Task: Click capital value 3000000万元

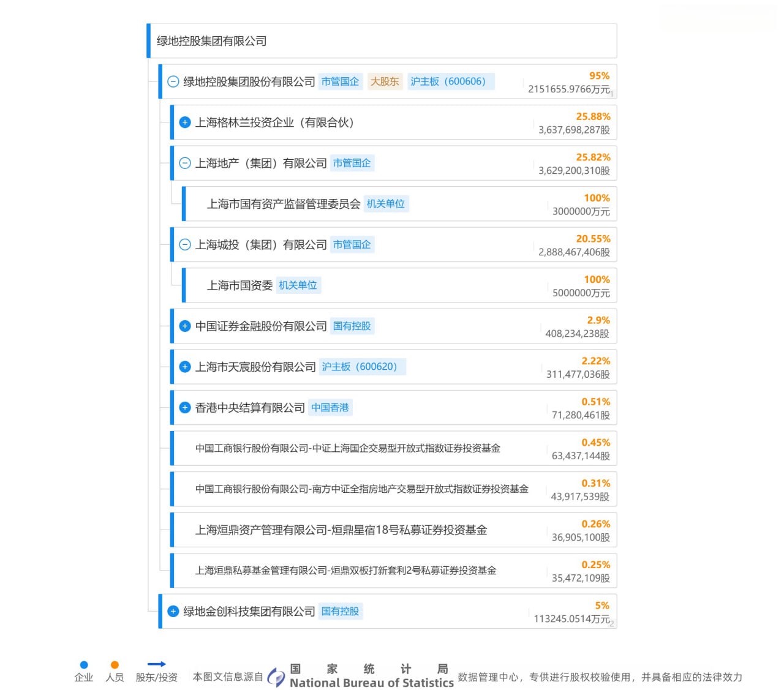Action: pos(581,211)
